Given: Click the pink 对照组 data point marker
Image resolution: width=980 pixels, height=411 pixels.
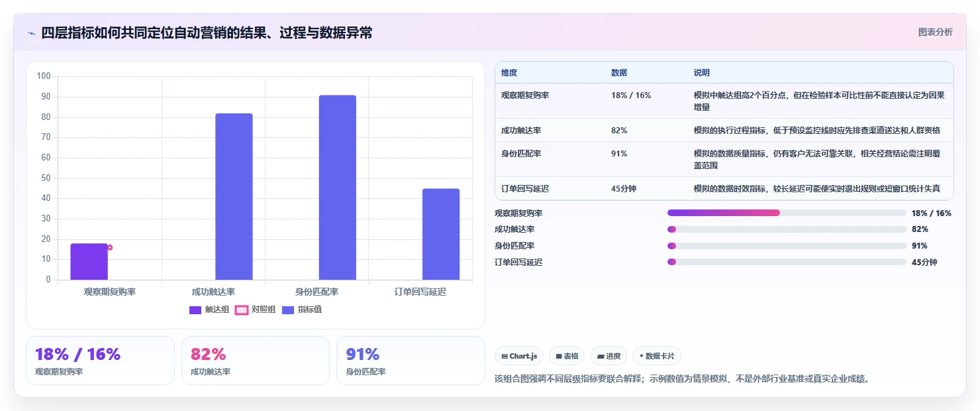Looking at the screenshot, I should pos(110,247).
